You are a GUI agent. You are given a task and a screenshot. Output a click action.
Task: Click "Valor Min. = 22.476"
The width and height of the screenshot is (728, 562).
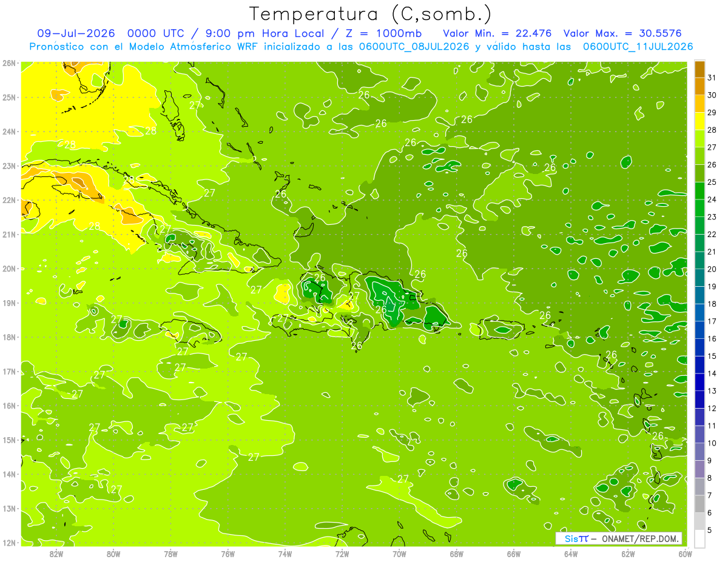497,33
